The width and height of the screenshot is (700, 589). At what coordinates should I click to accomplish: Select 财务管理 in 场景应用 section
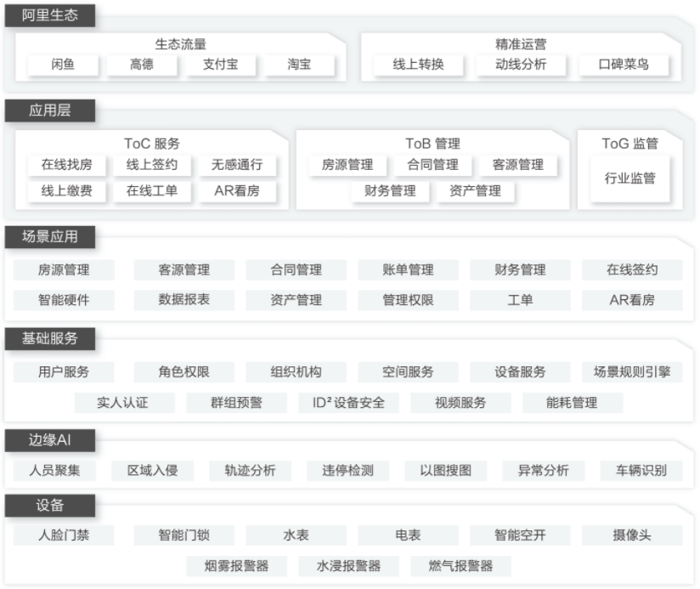click(521, 270)
